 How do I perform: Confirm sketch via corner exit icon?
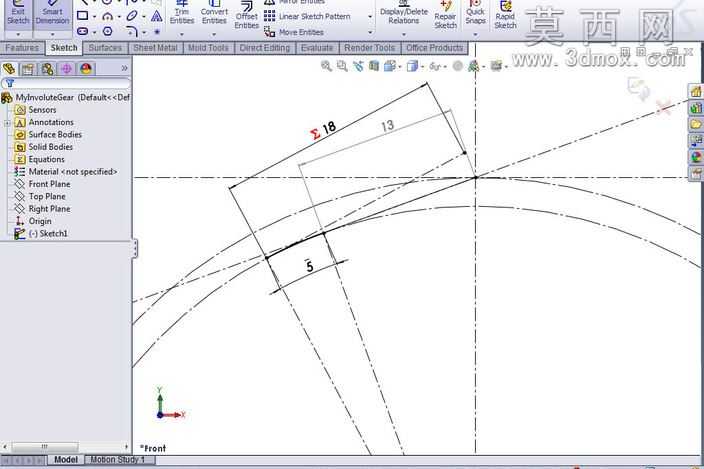click(x=639, y=88)
